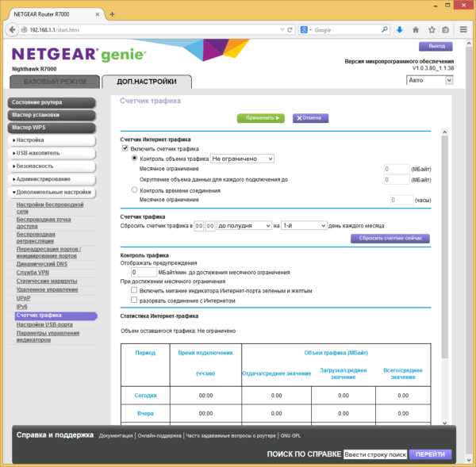The height and width of the screenshot is (467, 476).
Task: Click scroll-down arrow of content panel
Action: coord(444,423)
